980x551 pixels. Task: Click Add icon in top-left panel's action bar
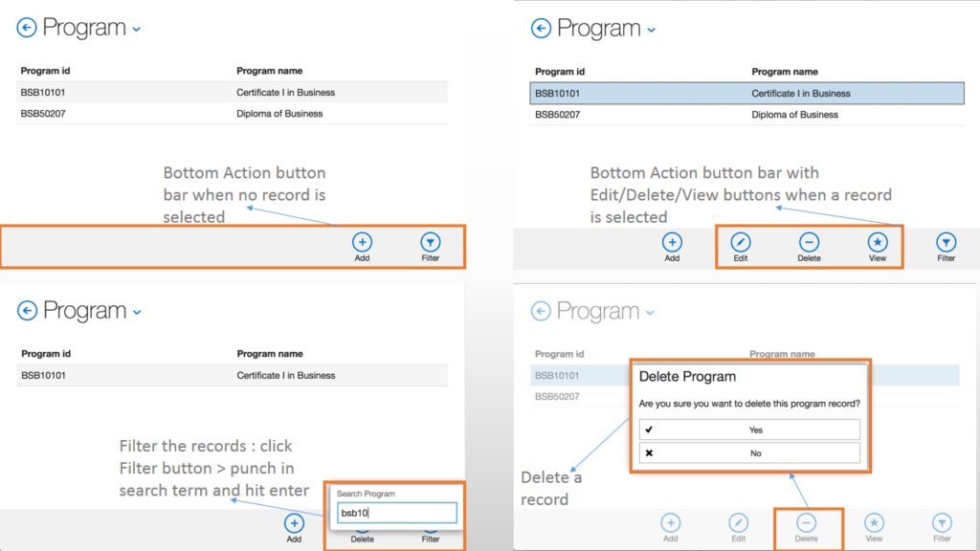pyautogui.click(x=362, y=243)
